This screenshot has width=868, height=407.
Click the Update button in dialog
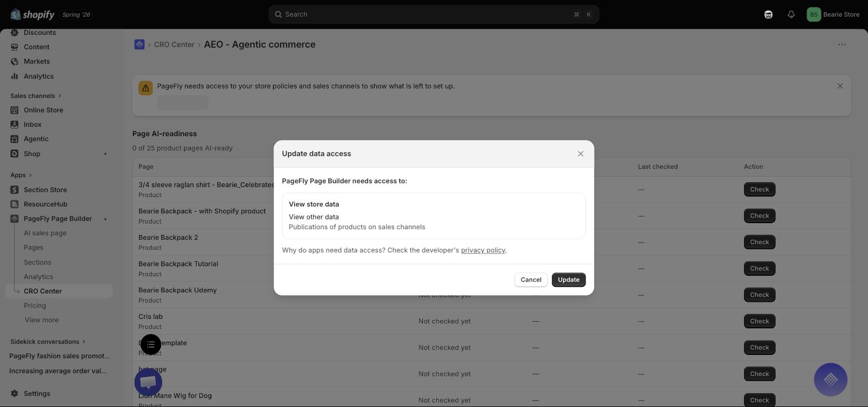point(569,280)
